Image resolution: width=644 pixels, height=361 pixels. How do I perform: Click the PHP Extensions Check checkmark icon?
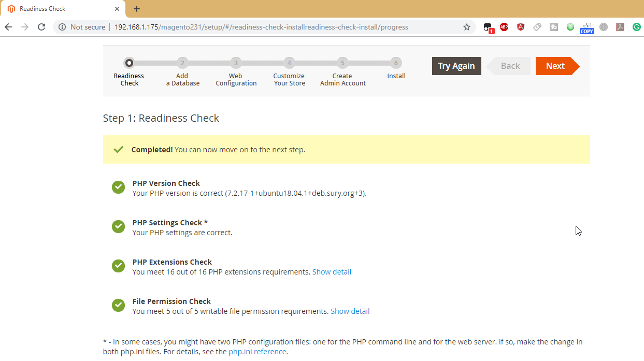coord(118,266)
